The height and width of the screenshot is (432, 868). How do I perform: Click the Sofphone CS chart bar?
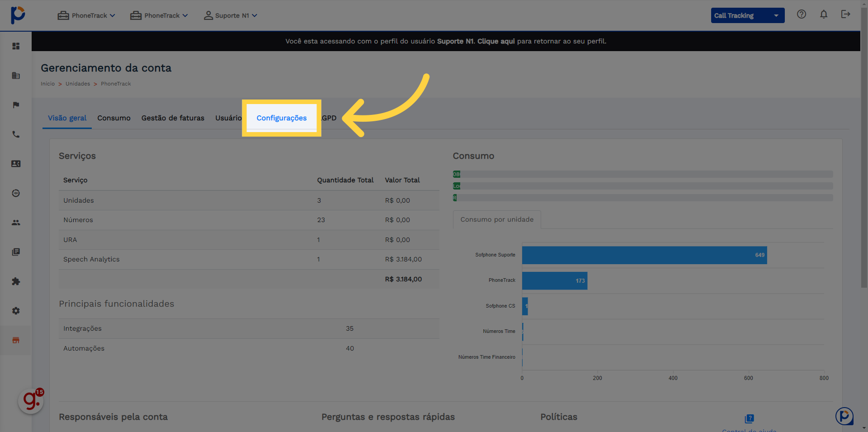coord(525,306)
